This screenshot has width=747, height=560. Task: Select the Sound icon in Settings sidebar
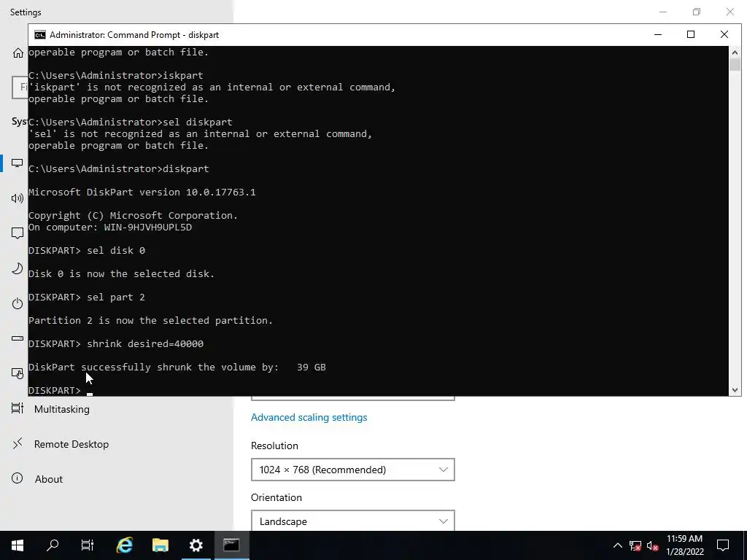18,198
